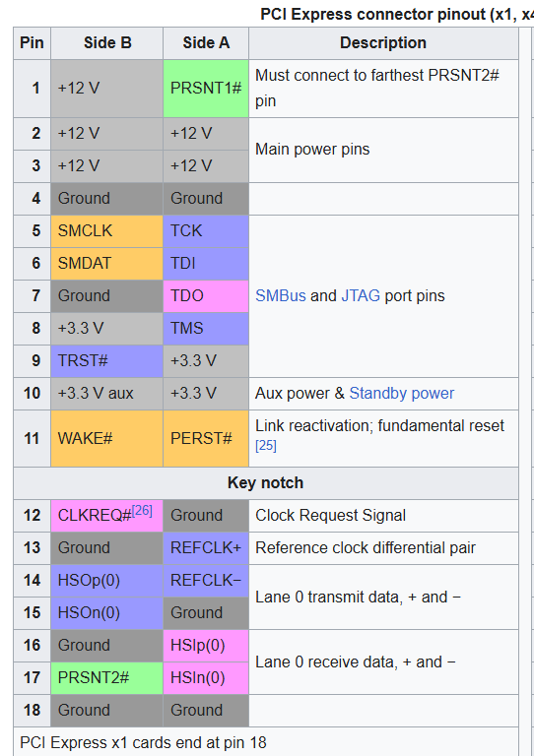Viewport: 534px width, 756px height.
Task: Select the REFCLK+ cell
Action: pyautogui.click(x=206, y=548)
